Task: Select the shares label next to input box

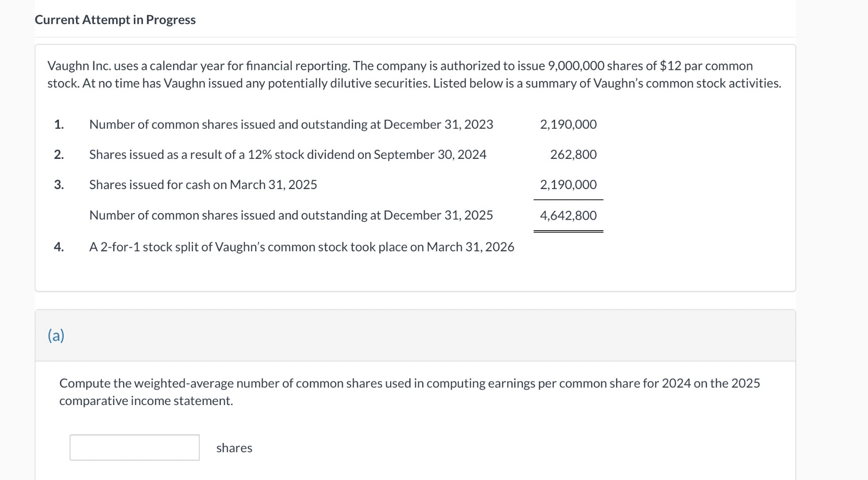Action: click(234, 447)
